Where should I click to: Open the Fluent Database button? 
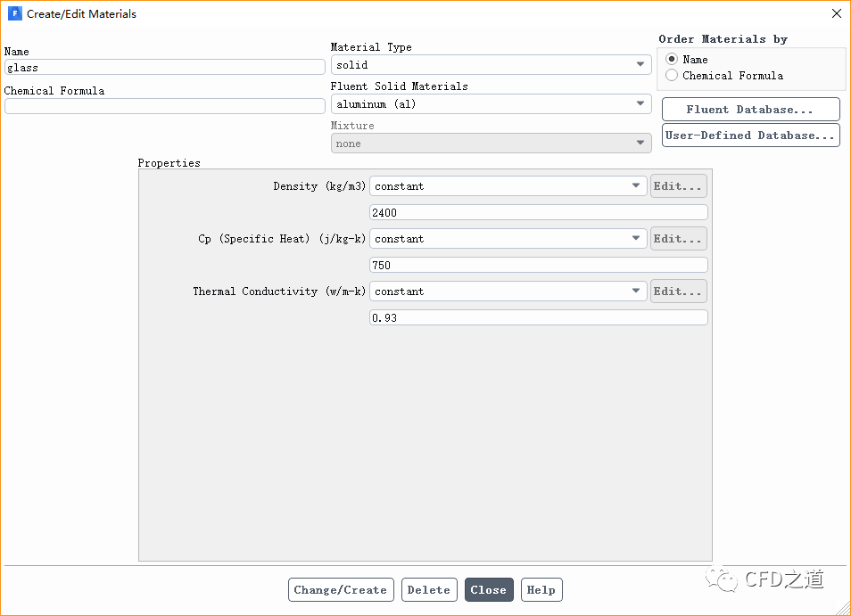pyautogui.click(x=750, y=110)
